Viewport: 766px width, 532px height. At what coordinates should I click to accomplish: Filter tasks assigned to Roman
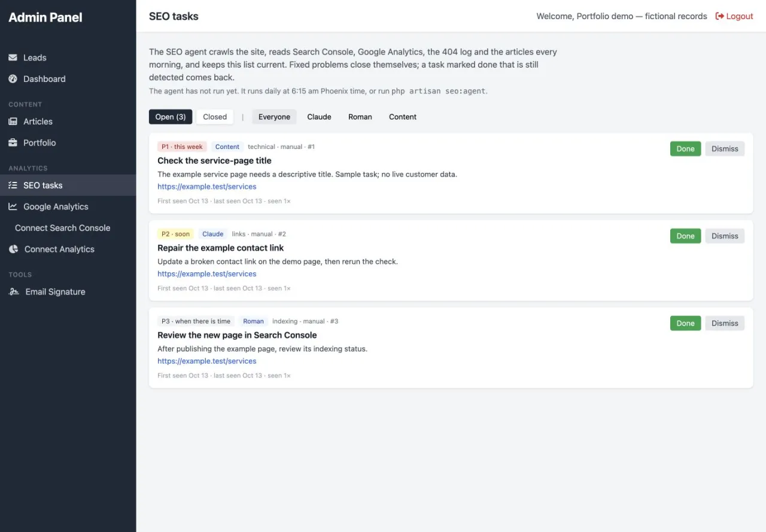[360, 117]
